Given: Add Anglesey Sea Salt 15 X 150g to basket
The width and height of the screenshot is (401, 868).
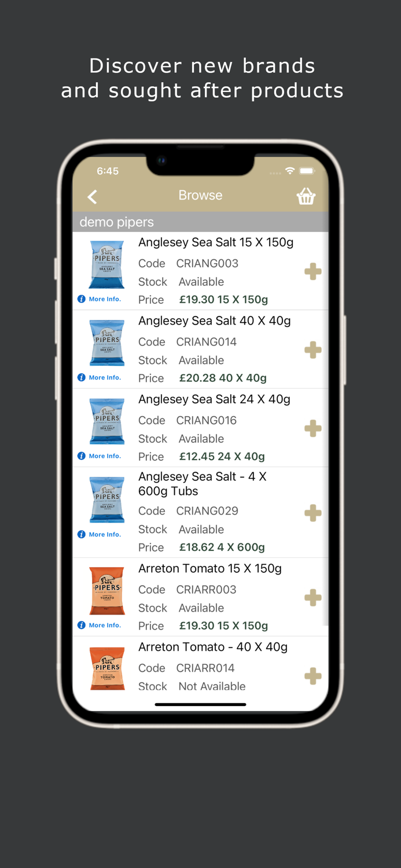Looking at the screenshot, I should [312, 271].
